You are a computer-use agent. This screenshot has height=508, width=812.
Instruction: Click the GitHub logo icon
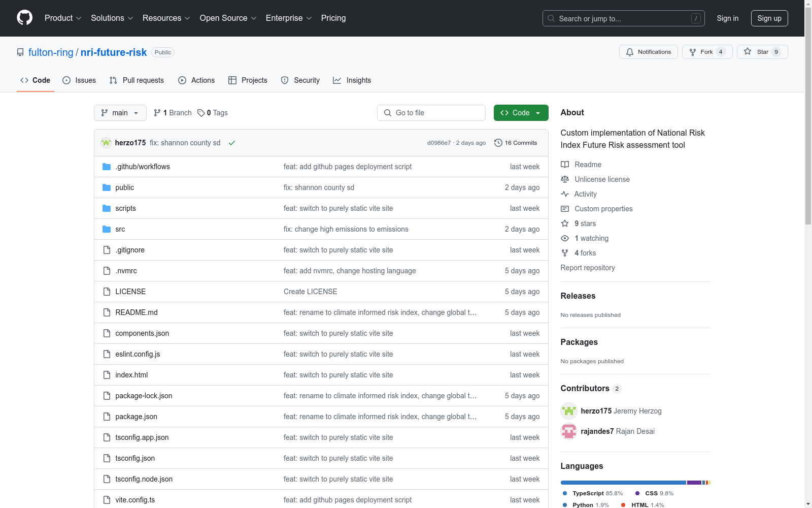(x=24, y=18)
